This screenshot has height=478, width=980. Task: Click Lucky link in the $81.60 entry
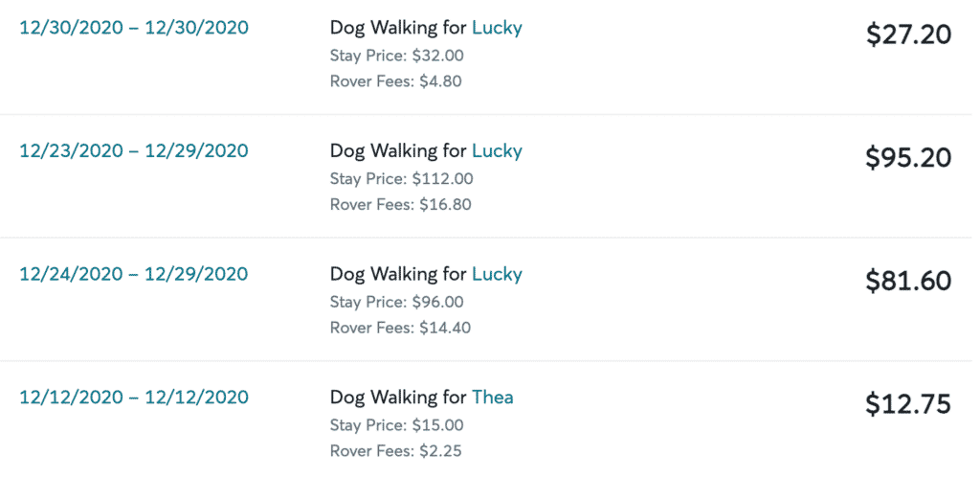click(x=497, y=275)
